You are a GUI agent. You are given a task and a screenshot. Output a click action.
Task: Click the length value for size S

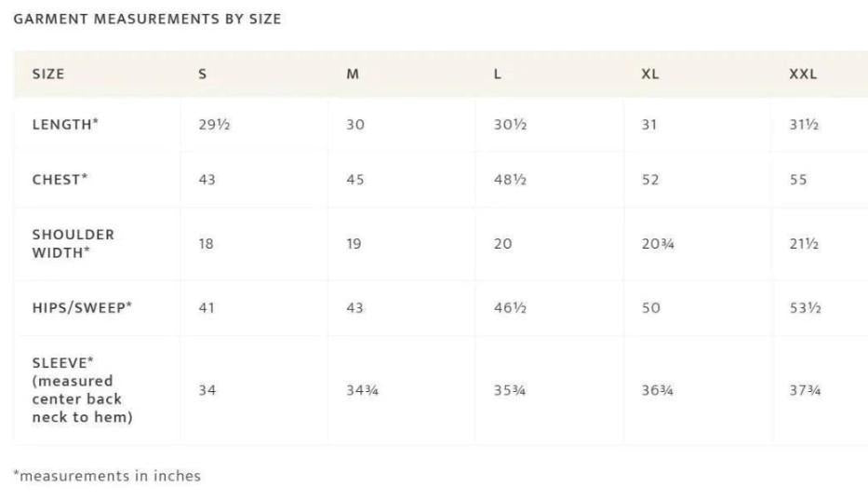pos(214,125)
